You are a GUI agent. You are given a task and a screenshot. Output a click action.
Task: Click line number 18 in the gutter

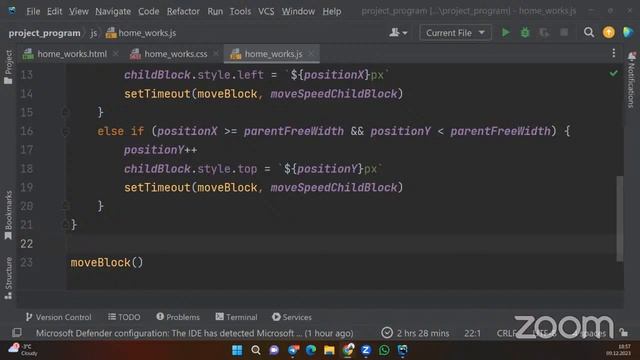[x=27, y=169]
